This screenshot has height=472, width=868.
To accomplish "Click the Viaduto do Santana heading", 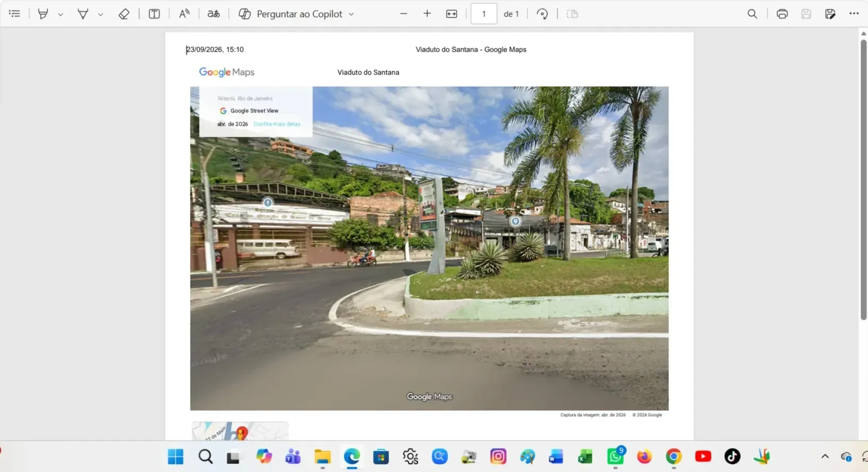I will pyautogui.click(x=368, y=72).
